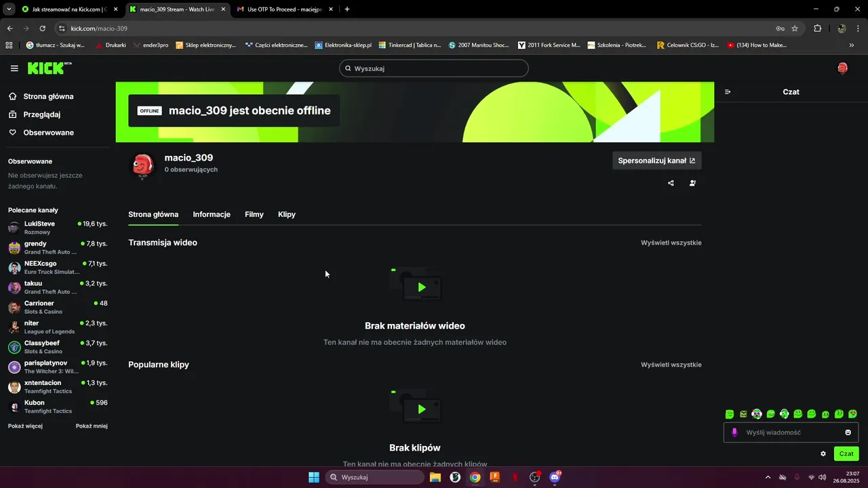Image resolution: width=868 pixels, height=488 pixels.
Task: Open Discord from the taskbar
Action: point(555,477)
